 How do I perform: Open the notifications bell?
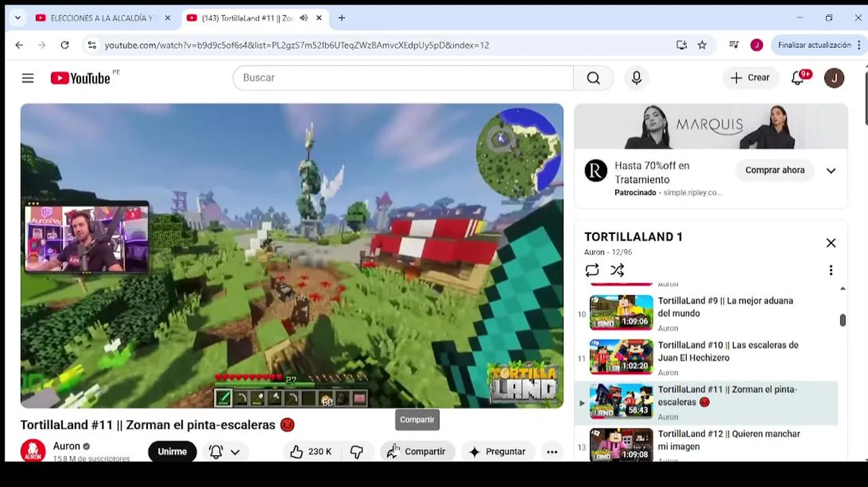[x=798, y=78]
